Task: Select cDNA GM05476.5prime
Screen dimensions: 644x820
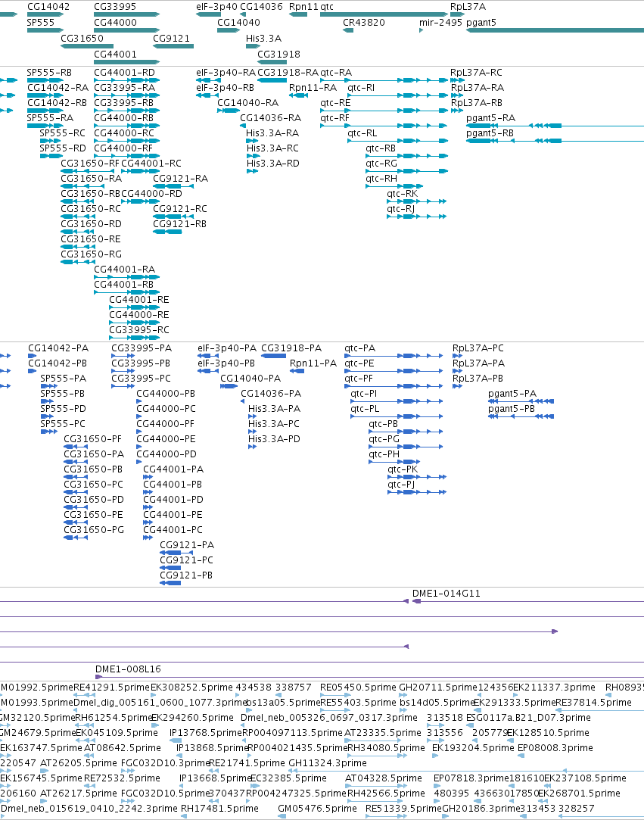Action: (x=317, y=809)
